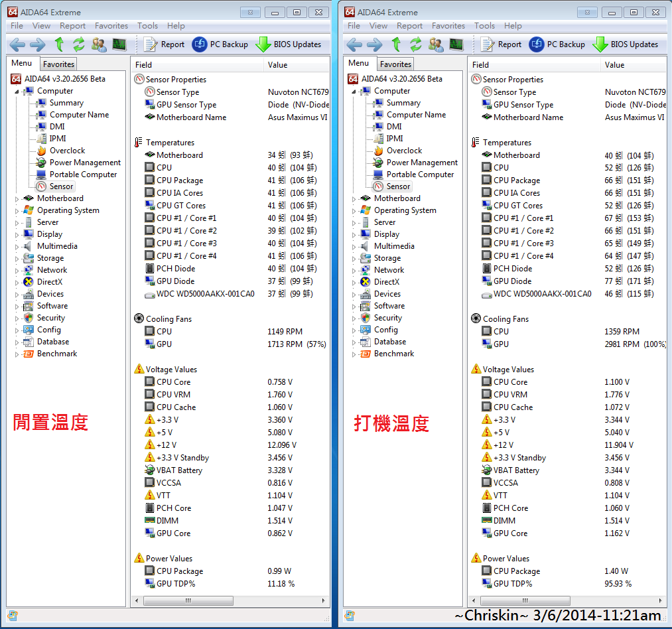This screenshot has width=672, height=629.
Task: Select GPU Diode row in right window
Action: [x=569, y=281]
